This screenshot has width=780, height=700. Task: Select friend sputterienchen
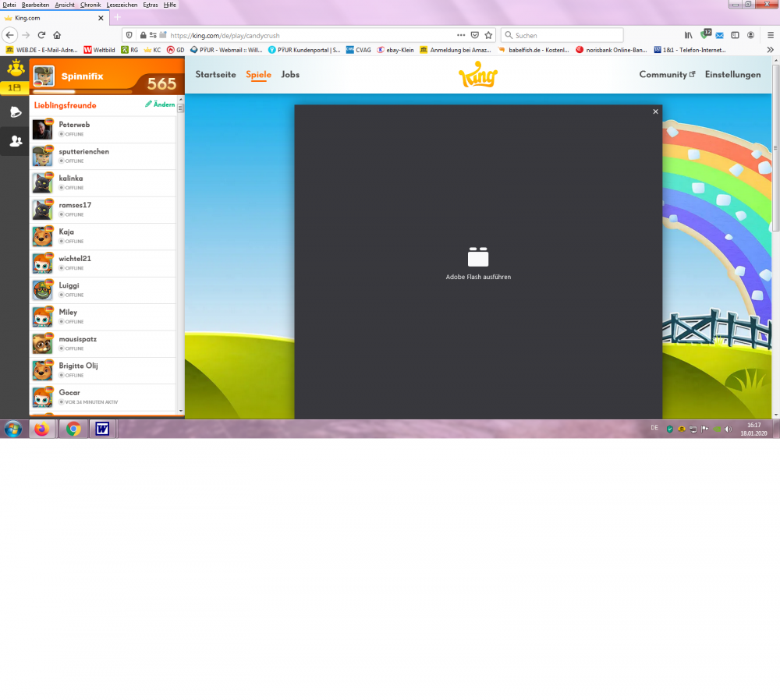(x=103, y=156)
